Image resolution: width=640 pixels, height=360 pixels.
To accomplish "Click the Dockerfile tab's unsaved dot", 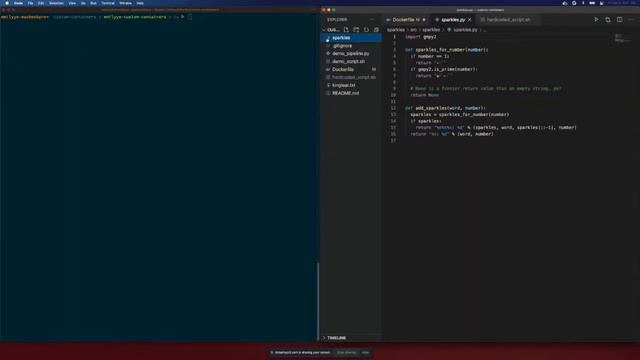I will [x=424, y=20].
